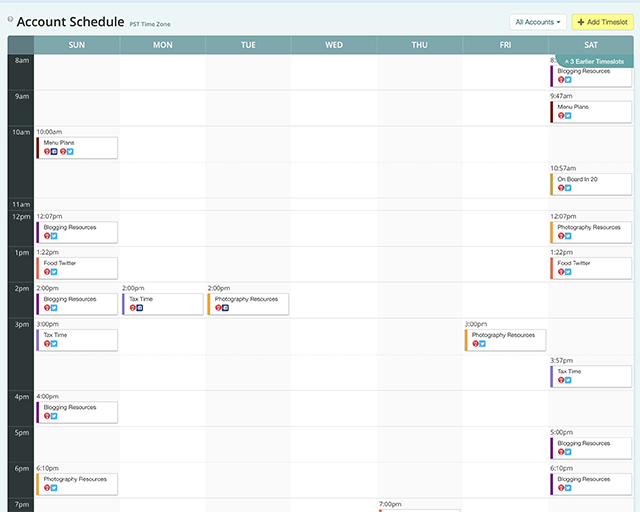Click Pinterest icon on Sunday 6:10pm Photography Resources
This screenshot has height=512, width=640.
47,488
